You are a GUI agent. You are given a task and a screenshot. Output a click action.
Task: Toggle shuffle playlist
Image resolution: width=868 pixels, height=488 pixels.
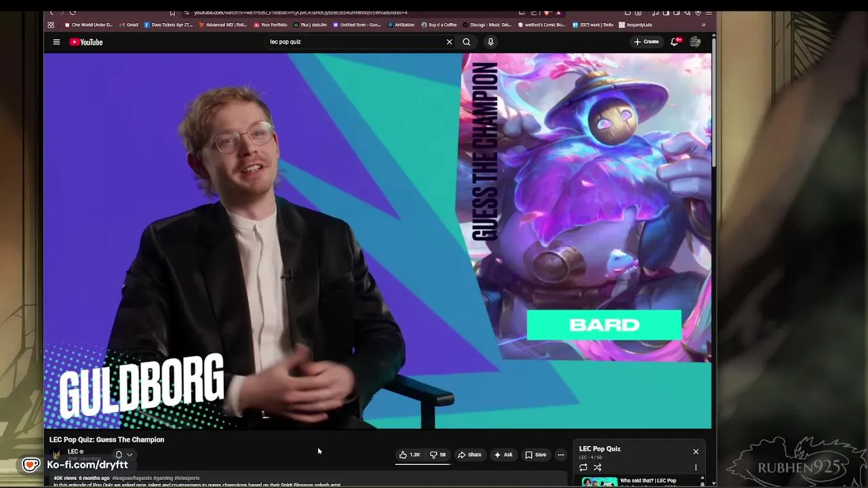(597, 468)
